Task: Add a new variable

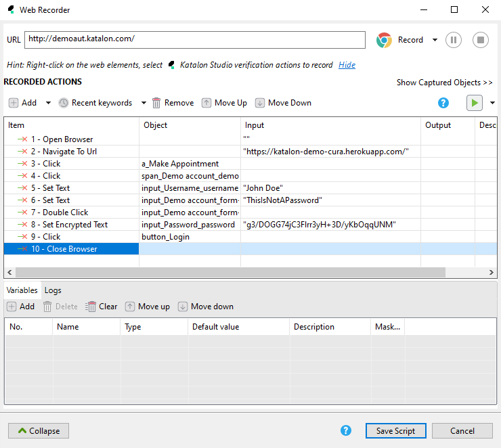Action: 21,307
